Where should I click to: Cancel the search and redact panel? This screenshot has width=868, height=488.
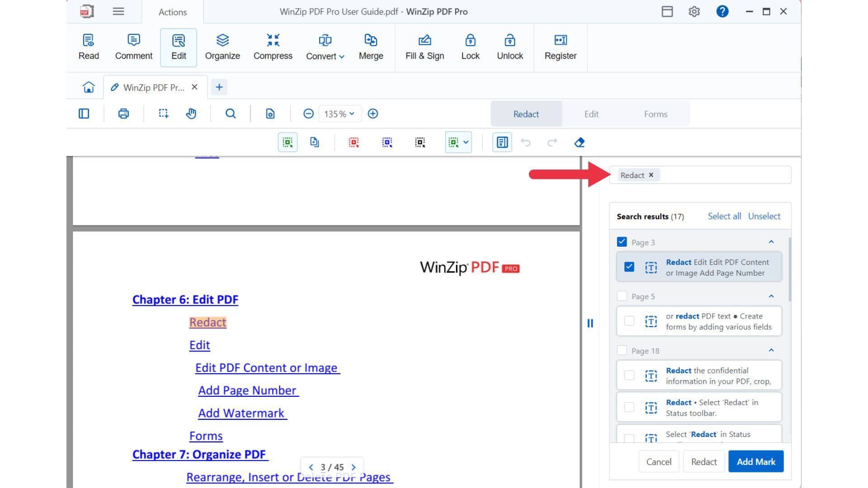(659, 461)
